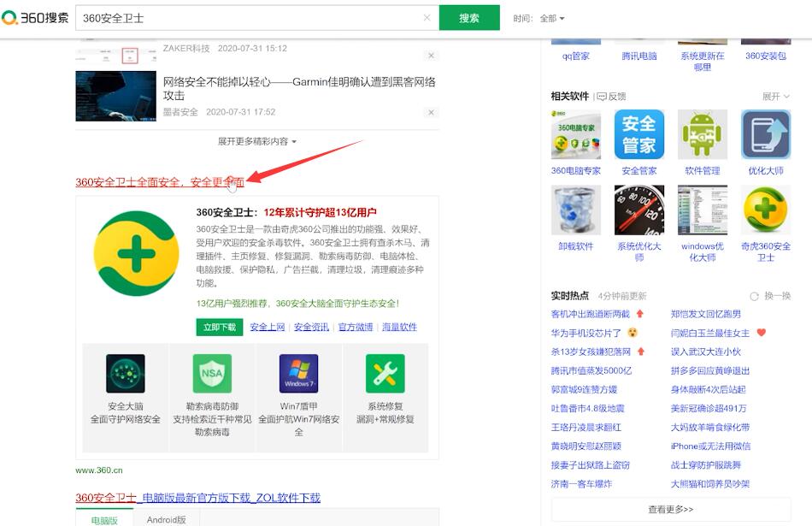This screenshot has height=526, width=812.
Task: Open hot topic 腾讯市值蒸发5000亿
Action: coord(591,370)
